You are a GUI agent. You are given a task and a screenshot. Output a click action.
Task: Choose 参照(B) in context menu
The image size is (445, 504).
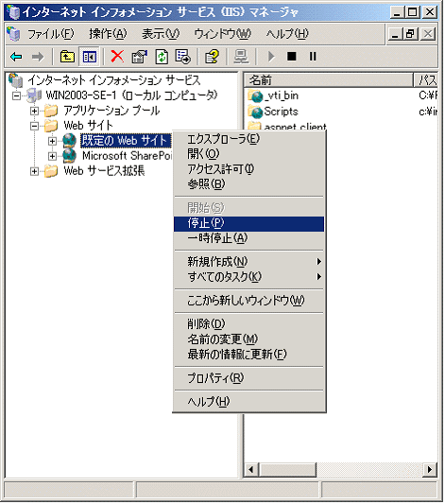point(249,184)
